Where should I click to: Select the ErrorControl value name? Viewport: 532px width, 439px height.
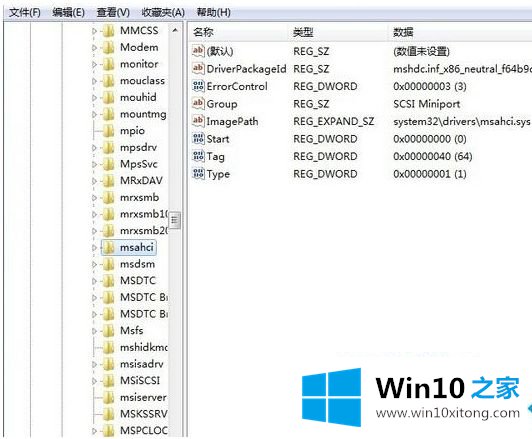237,87
